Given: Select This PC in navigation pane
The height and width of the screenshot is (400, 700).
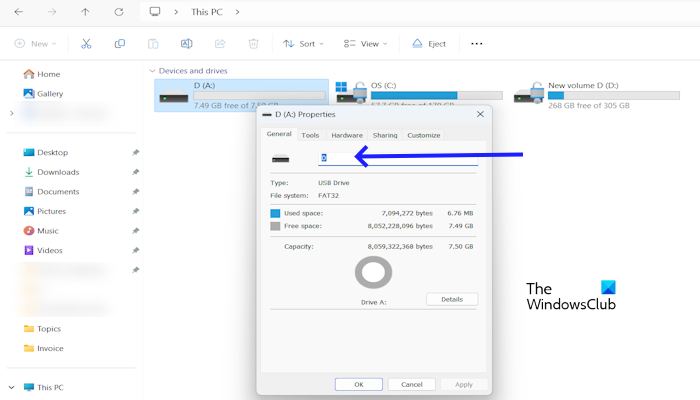Looking at the screenshot, I should pos(43,387).
